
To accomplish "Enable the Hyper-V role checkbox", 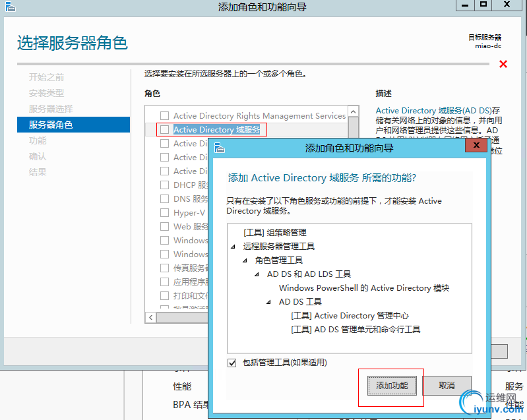I will point(164,213).
